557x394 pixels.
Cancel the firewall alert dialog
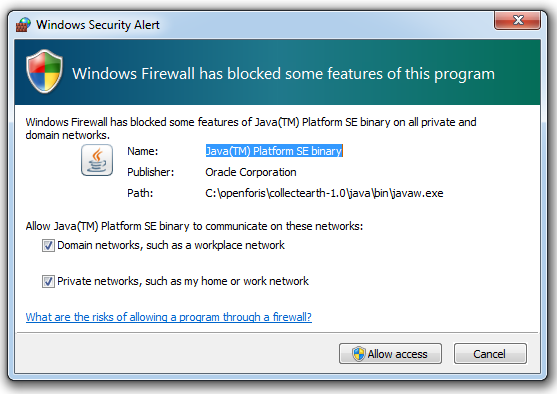pos(490,353)
